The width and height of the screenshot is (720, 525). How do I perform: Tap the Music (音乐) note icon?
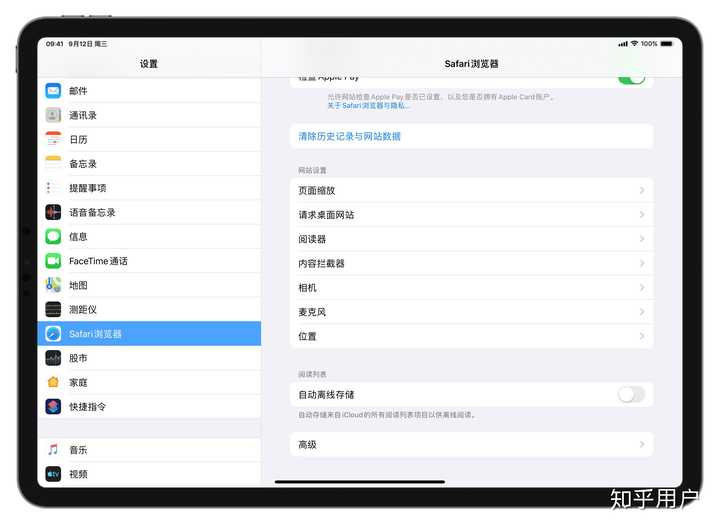pyautogui.click(x=53, y=450)
